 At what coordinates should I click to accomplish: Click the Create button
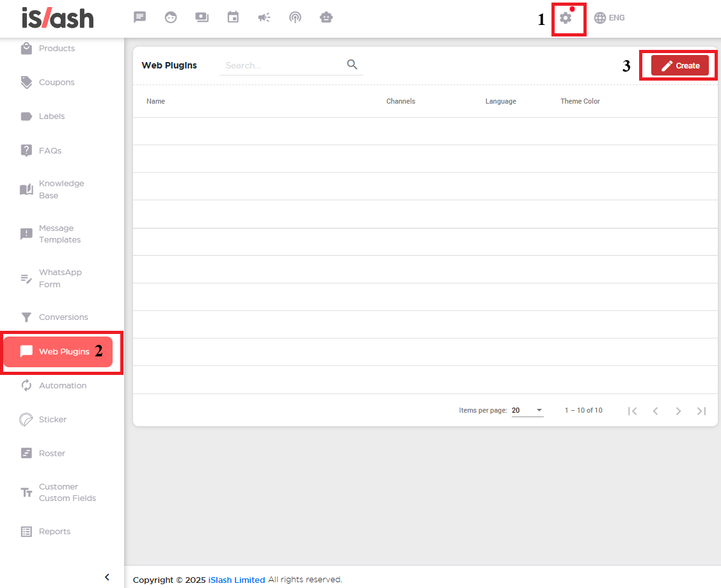tap(679, 65)
